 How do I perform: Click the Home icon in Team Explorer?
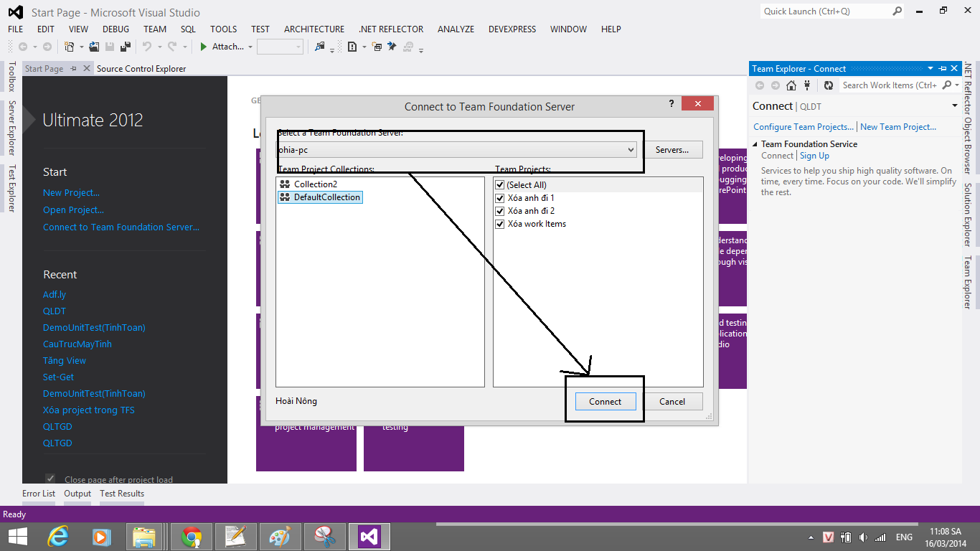[x=791, y=85]
